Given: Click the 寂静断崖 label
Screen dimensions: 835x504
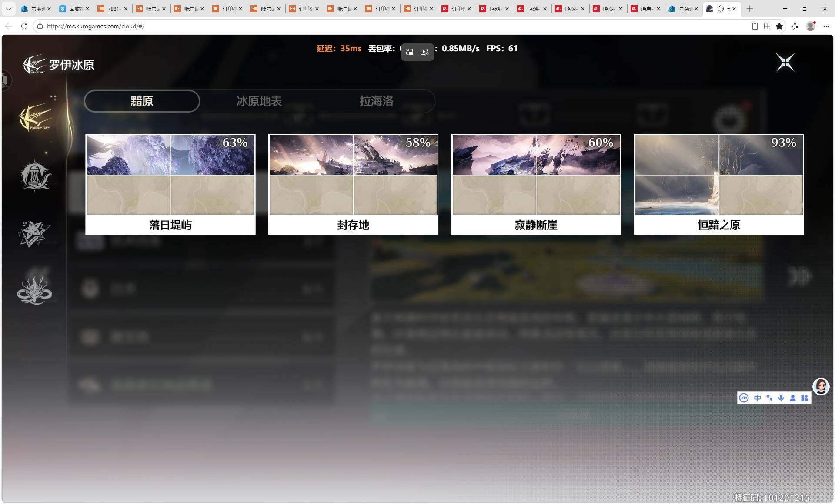Looking at the screenshot, I should pos(536,225).
